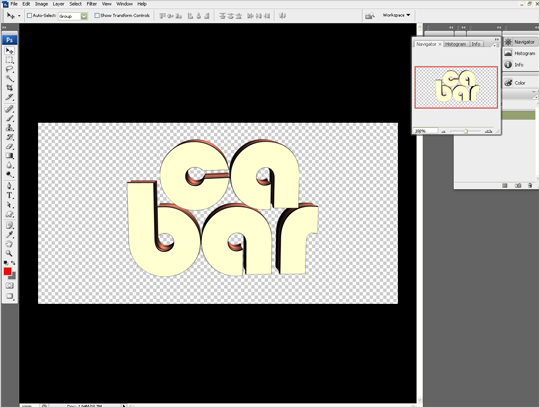Open the foreground red color swatch

(x=7, y=272)
